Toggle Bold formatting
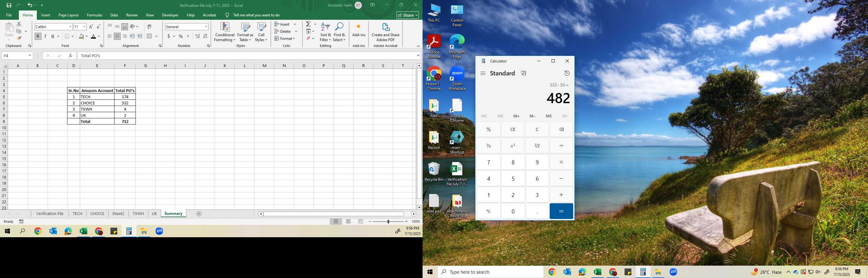 tap(38, 36)
